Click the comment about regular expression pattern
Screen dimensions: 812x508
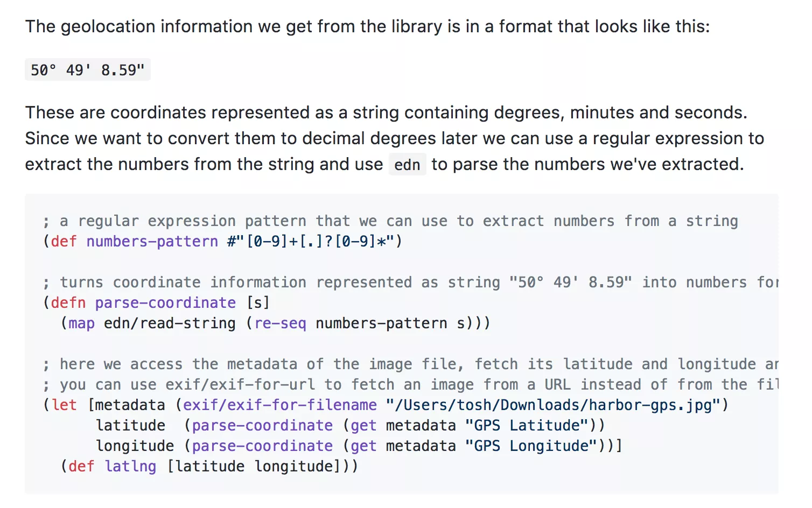tap(390, 221)
